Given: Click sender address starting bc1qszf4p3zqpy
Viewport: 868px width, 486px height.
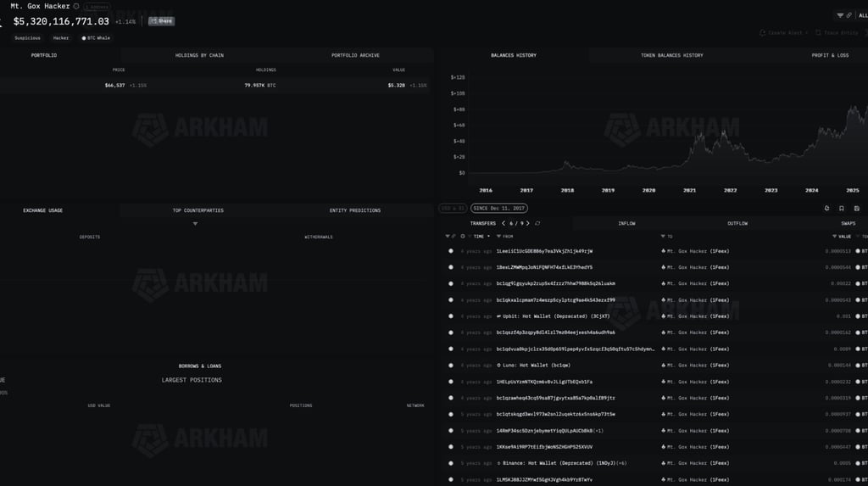Looking at the screenshot, I should tap(556, 332).
